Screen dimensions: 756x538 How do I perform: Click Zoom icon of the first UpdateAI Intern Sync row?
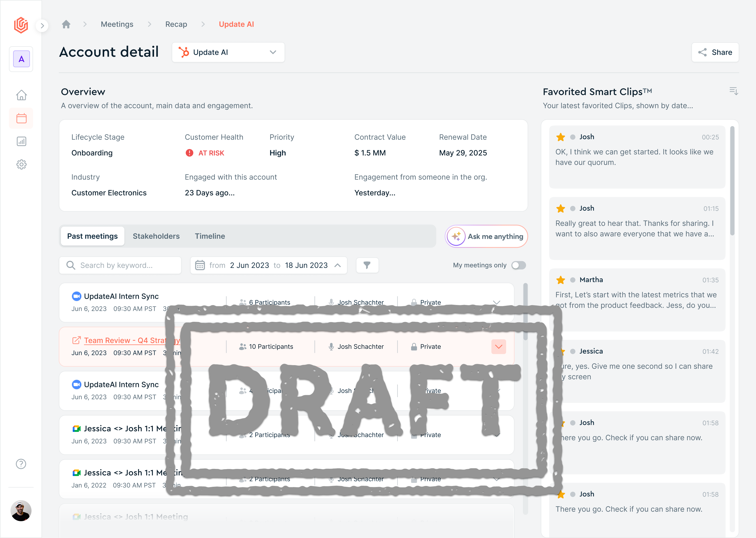tap(76, 296)
